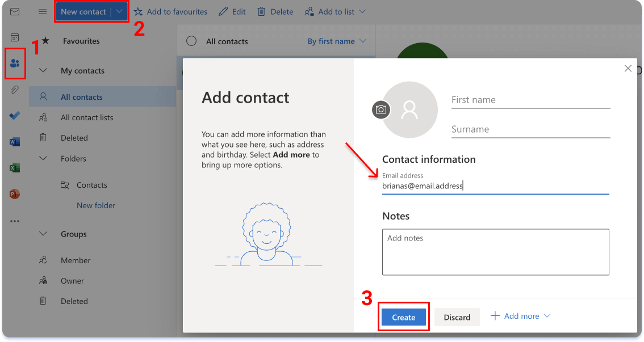Collapse the My contacts section

tap(43, 70)
